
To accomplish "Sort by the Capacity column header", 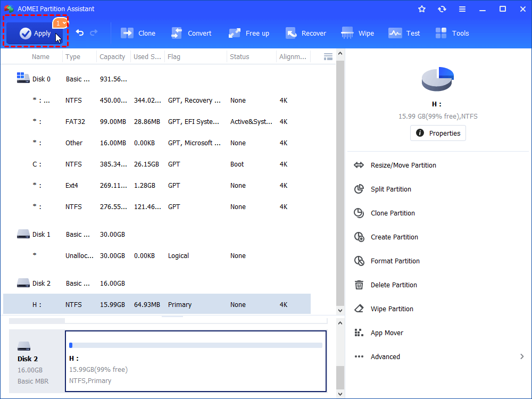I will 112,57.
